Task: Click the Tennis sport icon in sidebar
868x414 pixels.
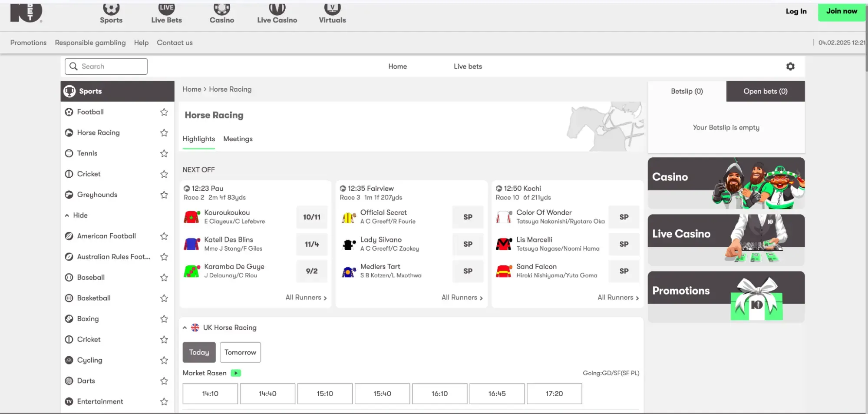Action: pos(69,153)
